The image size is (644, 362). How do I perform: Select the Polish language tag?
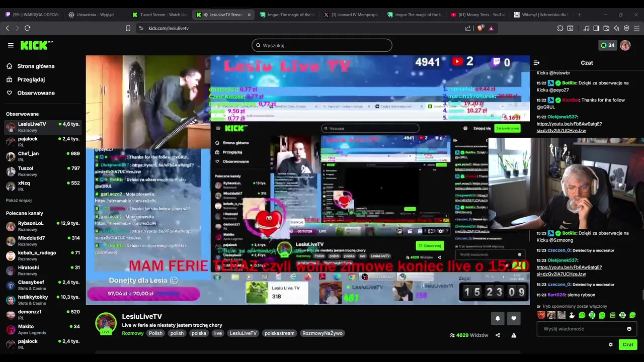(155, 333)
